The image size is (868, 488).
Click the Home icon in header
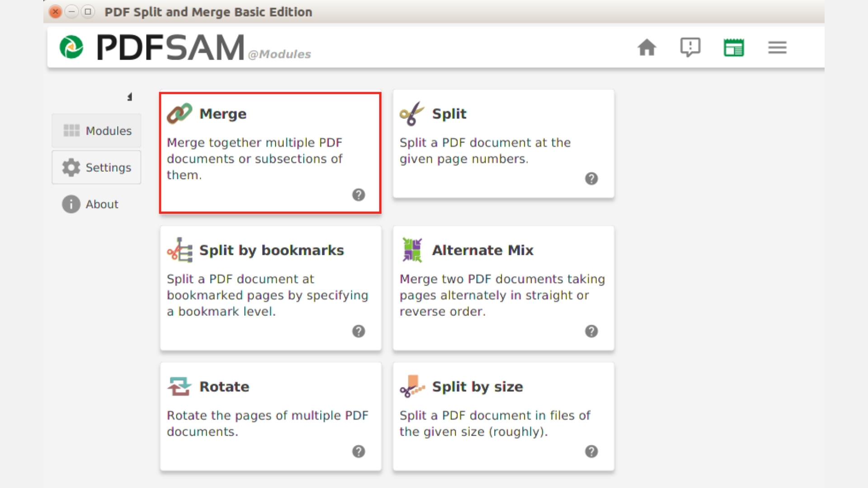click(x=646, y=47)
